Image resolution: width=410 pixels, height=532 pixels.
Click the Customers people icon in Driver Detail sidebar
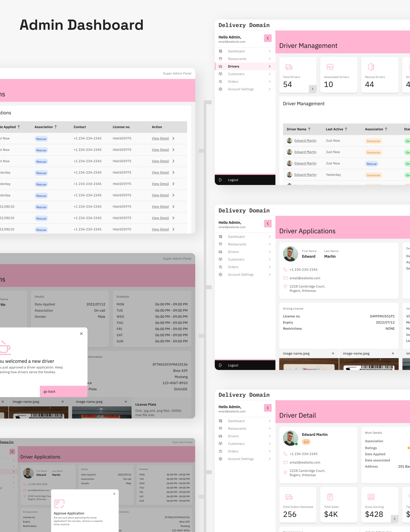click(220, 444)
